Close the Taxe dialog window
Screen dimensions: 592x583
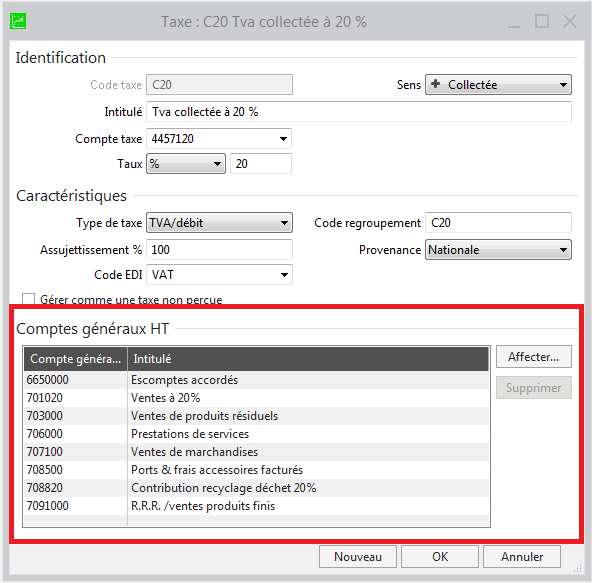coord(569,22)
